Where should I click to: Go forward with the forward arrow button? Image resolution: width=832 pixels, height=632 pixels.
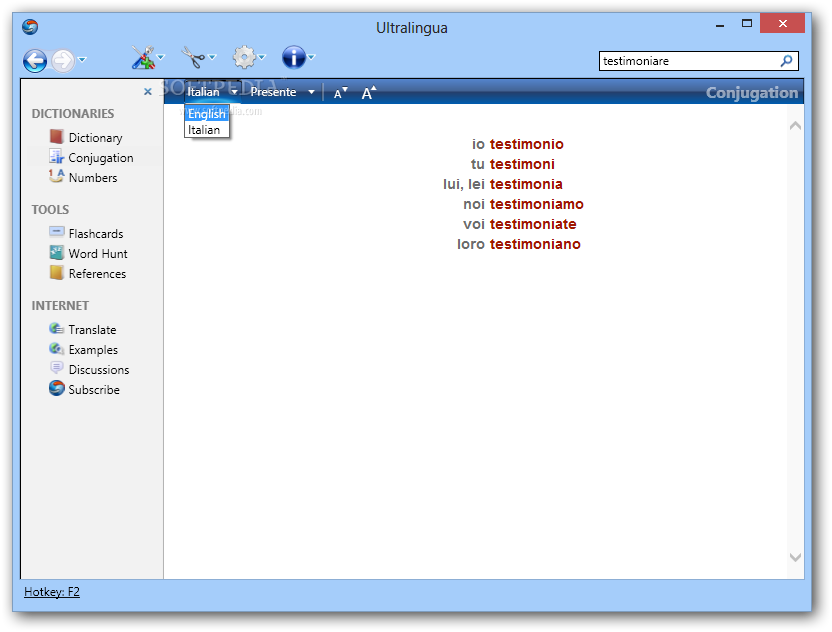tap(63, 61)
